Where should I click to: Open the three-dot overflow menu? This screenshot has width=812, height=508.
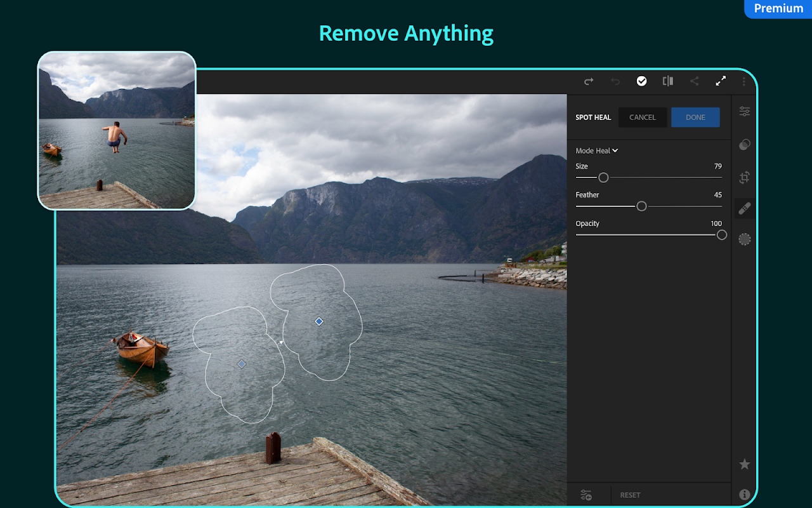(x=744, y=81)
